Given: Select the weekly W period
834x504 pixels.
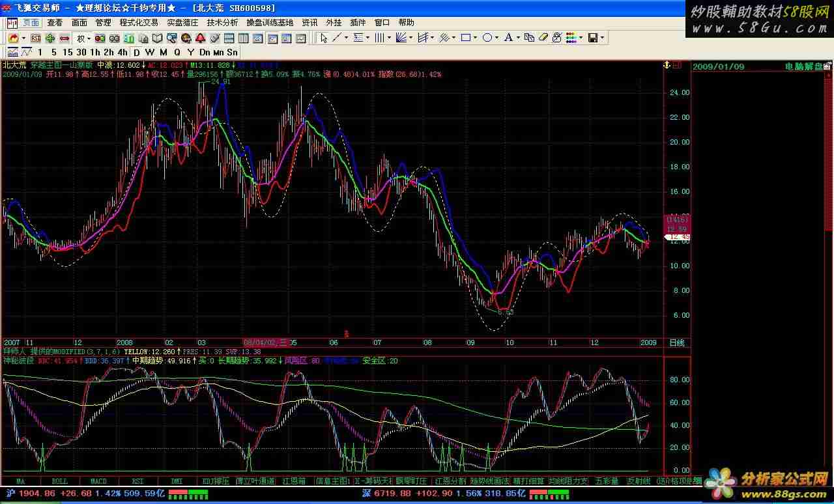Looking at the screenshot, I should tap(149, 52).
